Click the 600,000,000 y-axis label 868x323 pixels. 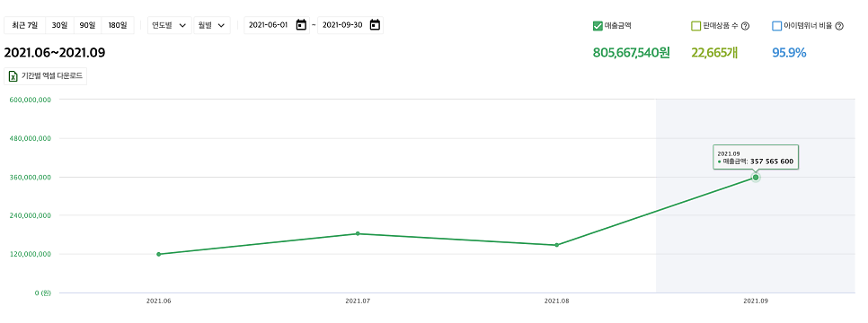tap(31, 100)
